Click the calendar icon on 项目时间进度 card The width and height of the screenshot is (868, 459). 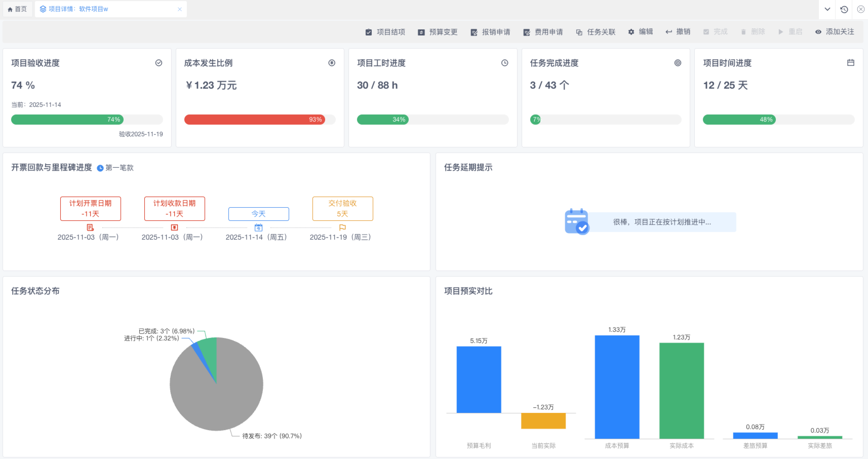point(850,63)
